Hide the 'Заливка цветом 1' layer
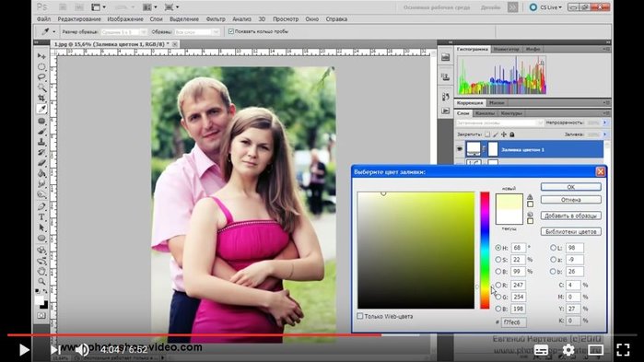The width and height of the screenshot is (644, 362). pos(460,149)
